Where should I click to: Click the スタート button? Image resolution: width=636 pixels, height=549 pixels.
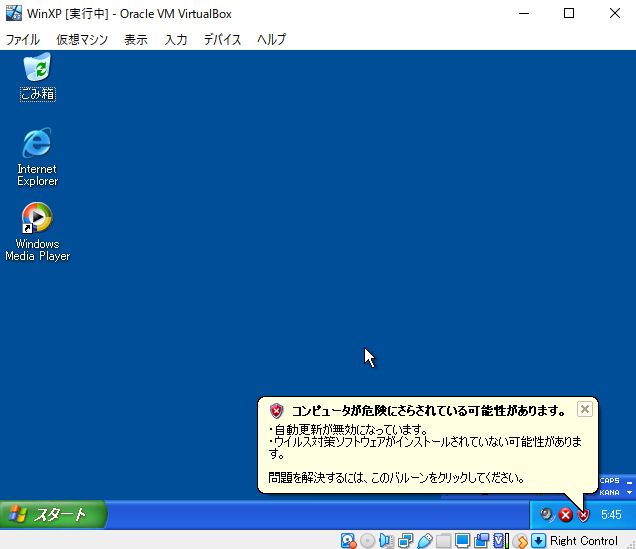click(53, 515)
